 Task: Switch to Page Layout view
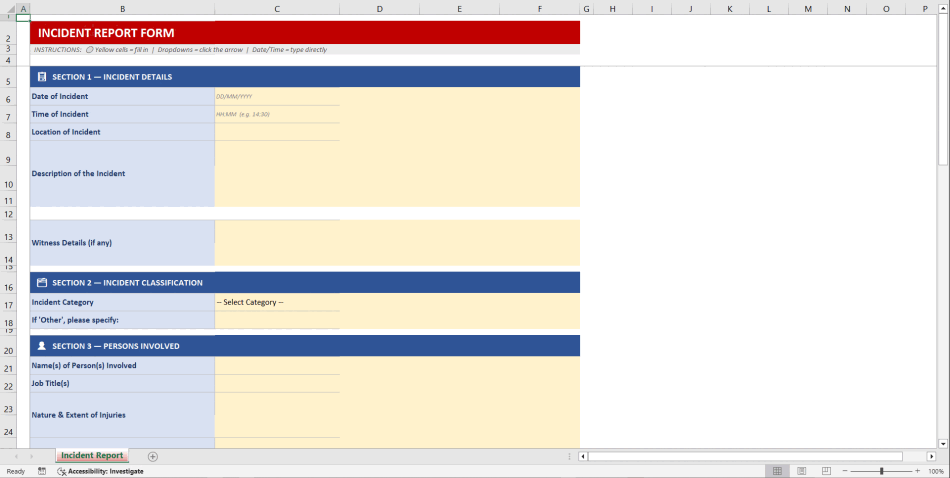[801, 471]
